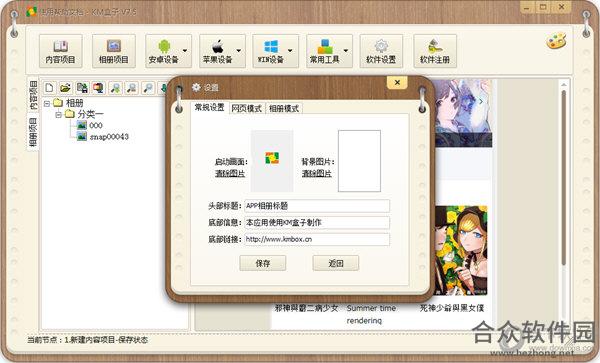
Task: Select the 分类一 folder icon
Action: pos(70,114)
